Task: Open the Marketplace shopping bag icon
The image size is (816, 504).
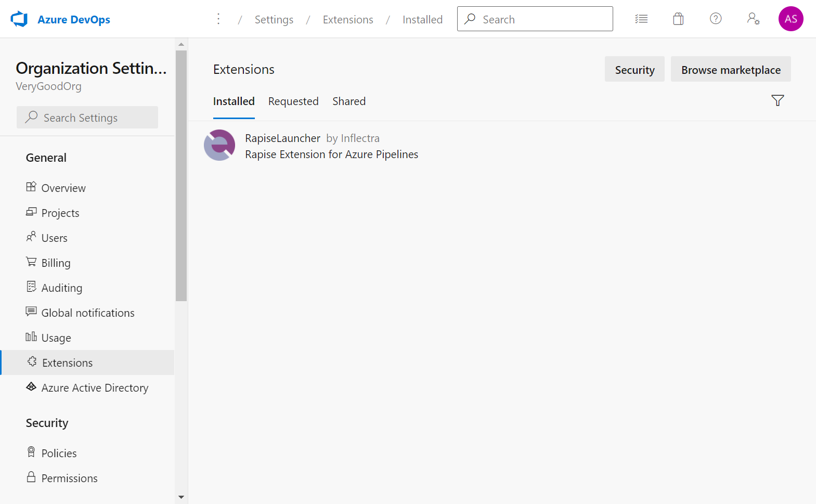Action: [678, 19]
